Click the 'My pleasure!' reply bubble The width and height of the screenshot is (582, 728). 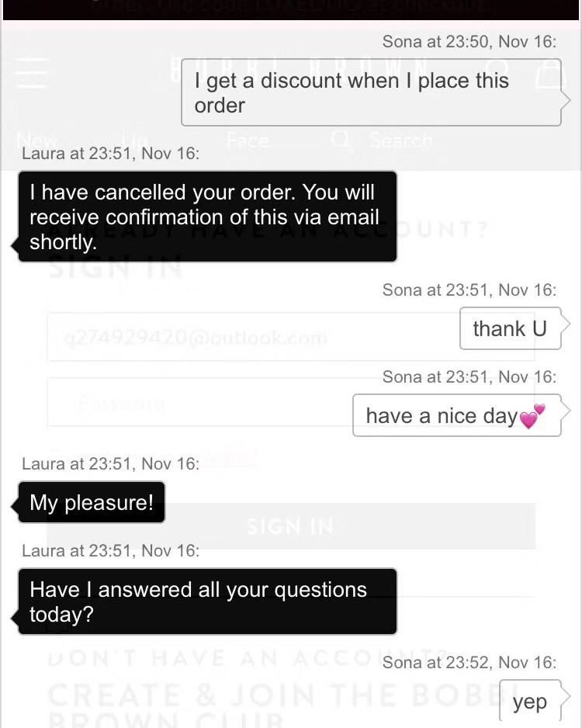point(92,503)
